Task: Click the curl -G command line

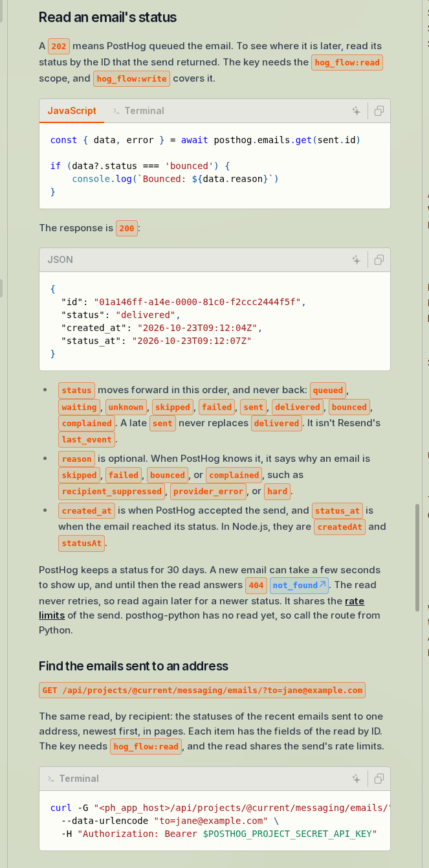Action: click(221, 808)
